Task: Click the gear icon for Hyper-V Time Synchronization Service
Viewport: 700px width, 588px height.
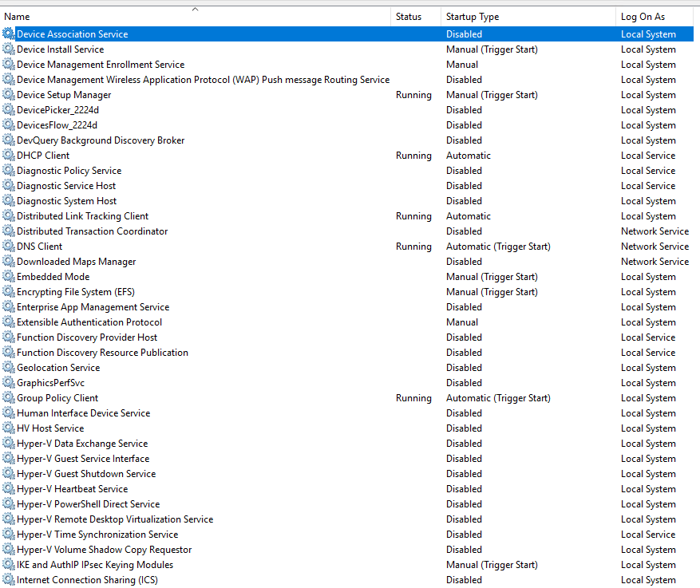Action: (x=9, y=535)
